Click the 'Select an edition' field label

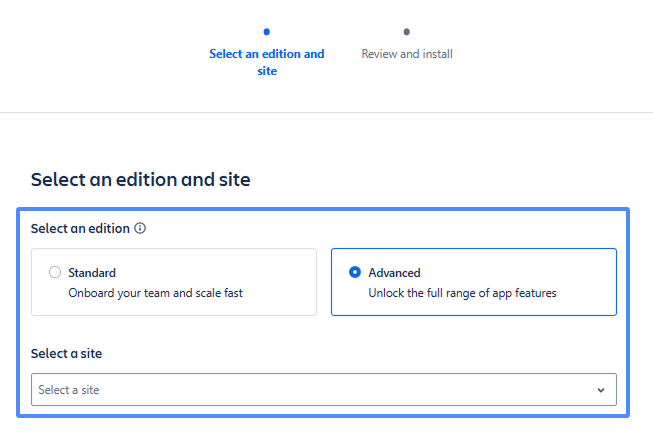click(80, 228)
